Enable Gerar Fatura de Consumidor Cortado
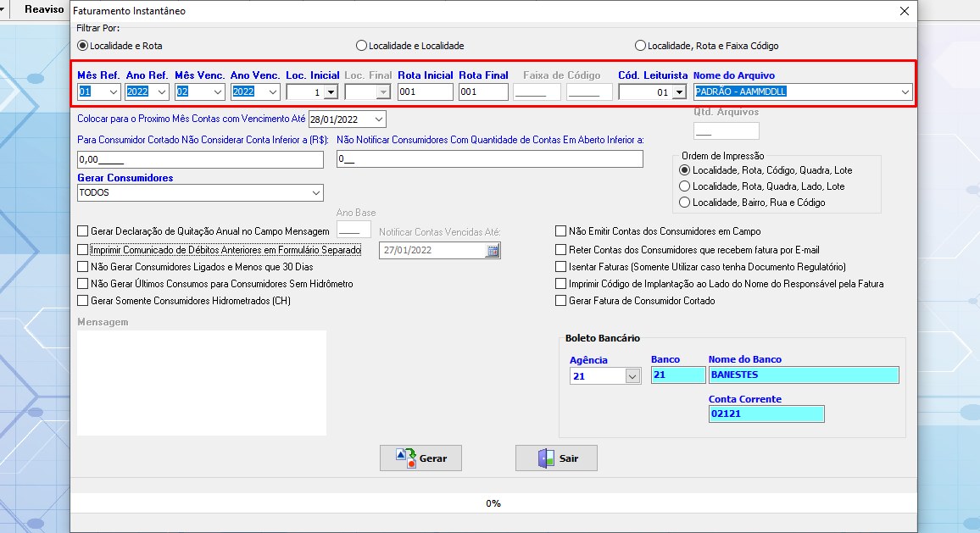The width and height of the screenshot is (980, 533). coord(561,301)
